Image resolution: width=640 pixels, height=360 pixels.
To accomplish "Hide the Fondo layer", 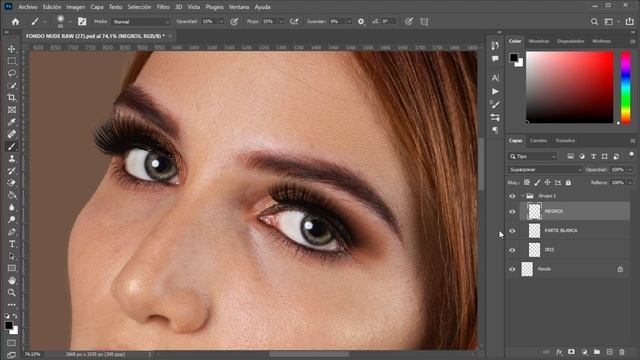I will (x=512, y=269).
